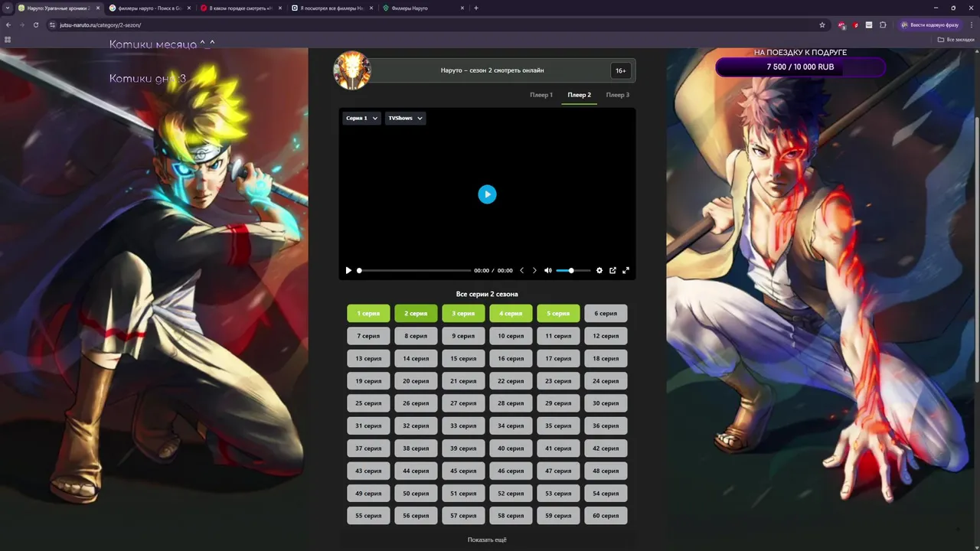Open browser apps grid in bookmarks bar
The image size is (980, 551).
(x=8, y=39)
